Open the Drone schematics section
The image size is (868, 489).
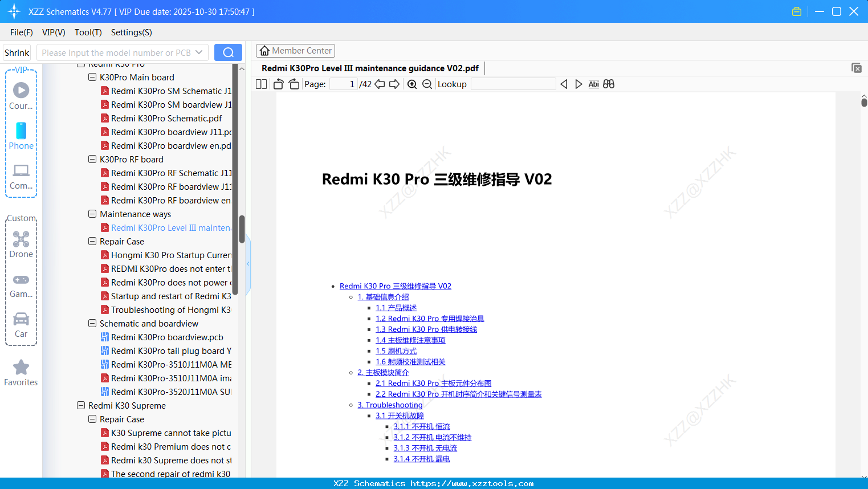click(21, 244)
